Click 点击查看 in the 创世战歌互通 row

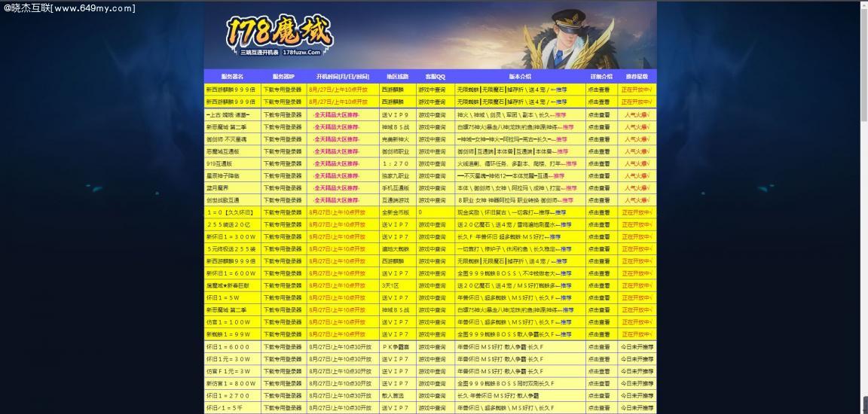pyautogui.click(x=599, y=200)
